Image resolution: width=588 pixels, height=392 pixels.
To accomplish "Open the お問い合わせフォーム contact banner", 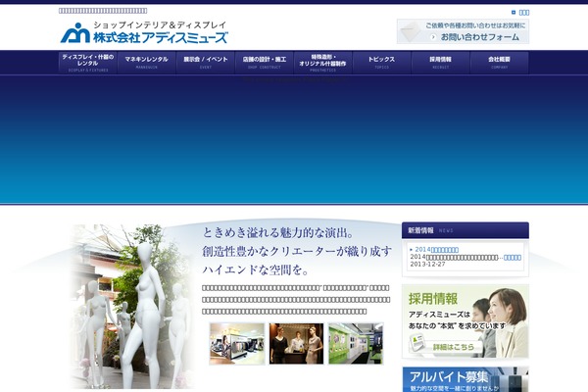I will 463,31.
